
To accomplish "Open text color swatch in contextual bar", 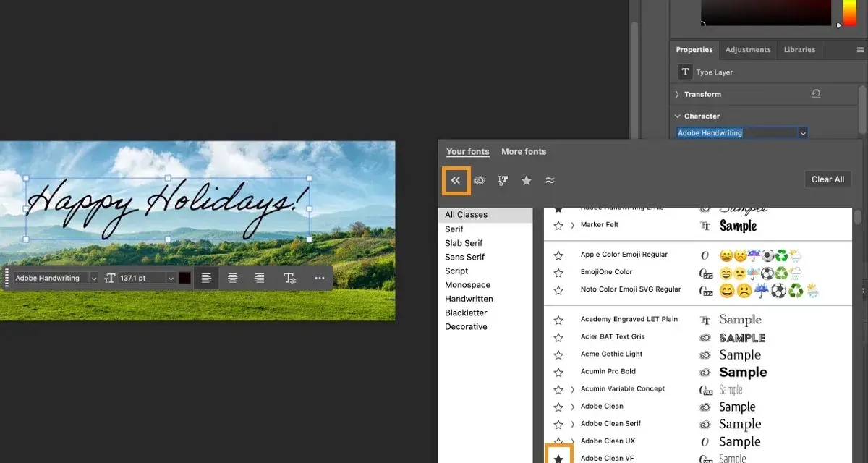I will [185, 278].
